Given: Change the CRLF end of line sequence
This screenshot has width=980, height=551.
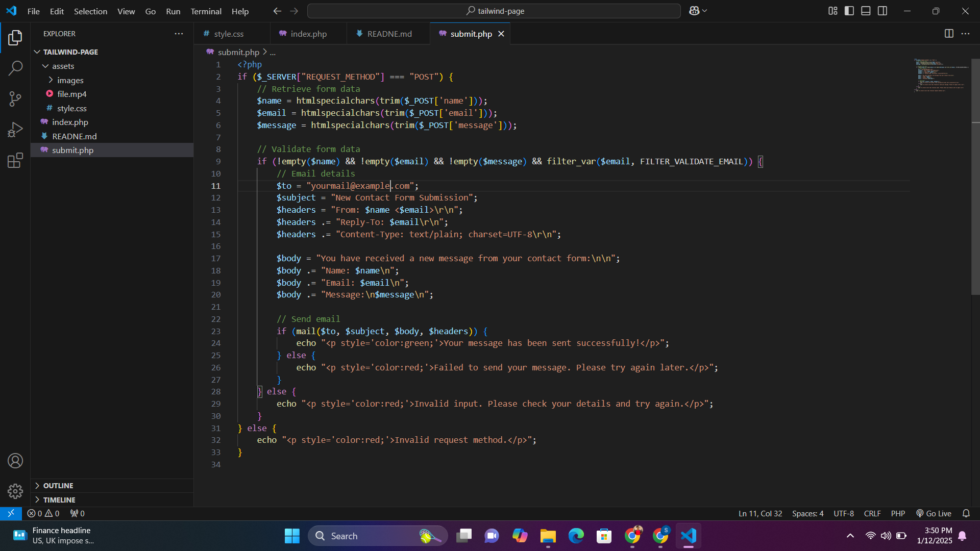Looking at the screenshot, I should (x=872, y=513).
